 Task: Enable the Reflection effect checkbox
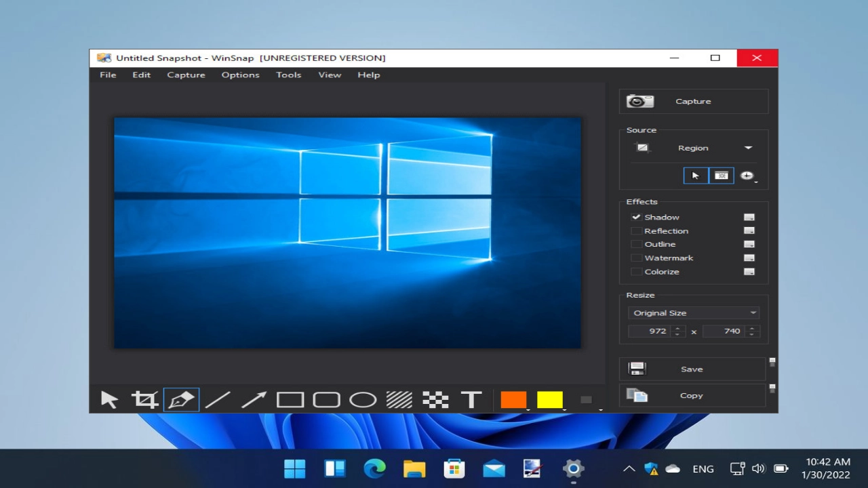pos(636,231)
